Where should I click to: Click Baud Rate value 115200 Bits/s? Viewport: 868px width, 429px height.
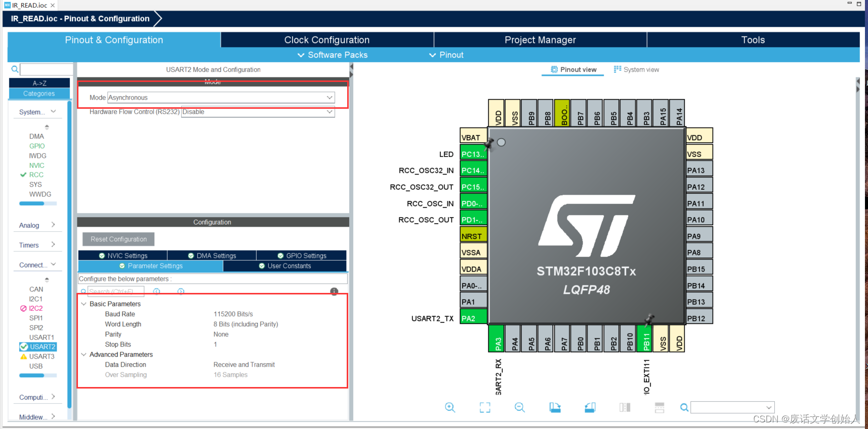(233, 314)
